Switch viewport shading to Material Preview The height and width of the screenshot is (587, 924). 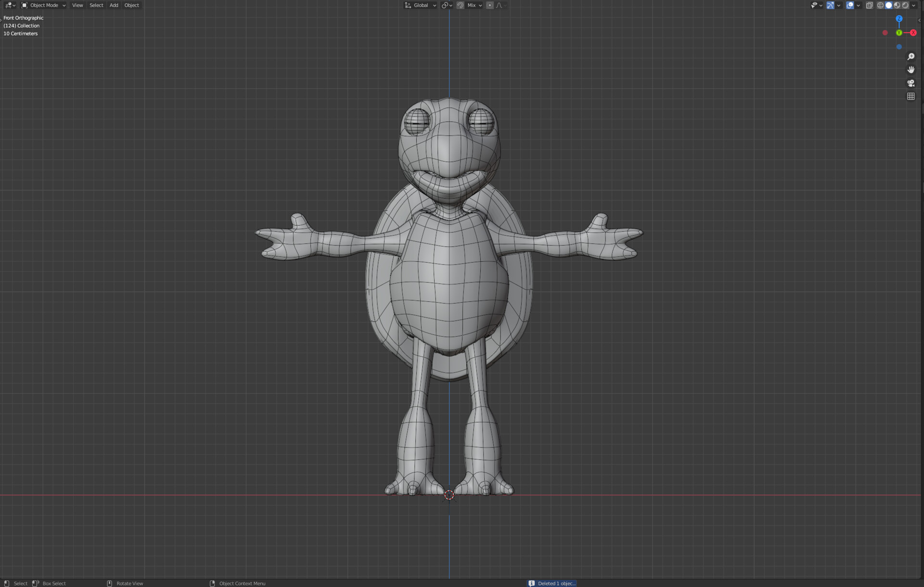pos(897,5)
